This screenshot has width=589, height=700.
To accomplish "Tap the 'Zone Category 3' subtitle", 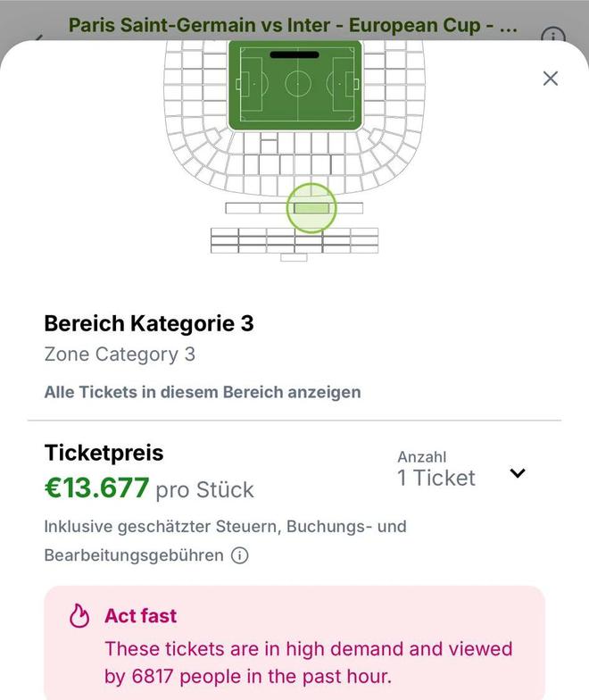I will click(120, 354).
